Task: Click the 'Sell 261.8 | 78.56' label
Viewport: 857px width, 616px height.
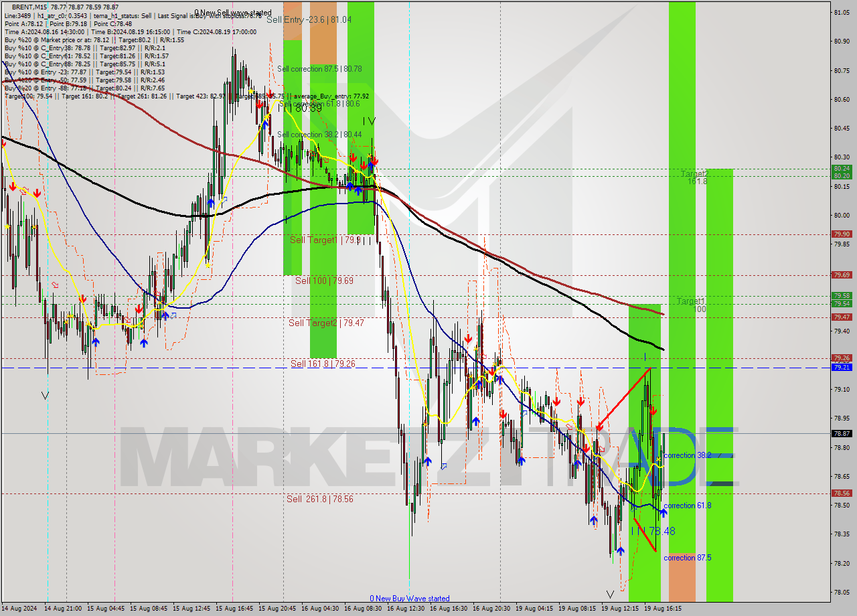Action: tap(319, 499)
